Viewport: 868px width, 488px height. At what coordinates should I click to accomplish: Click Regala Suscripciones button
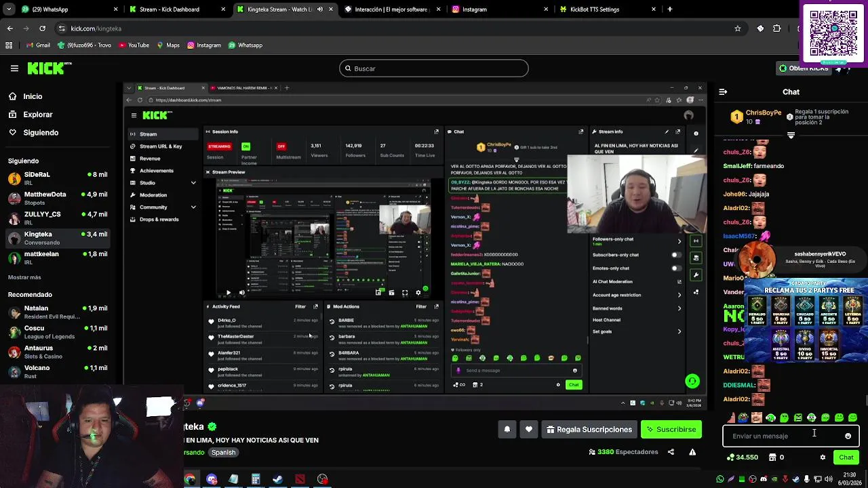pos(589,429)
